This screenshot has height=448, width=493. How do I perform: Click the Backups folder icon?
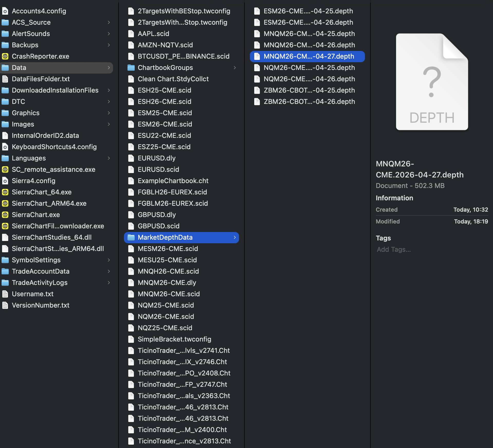(5, 45)
